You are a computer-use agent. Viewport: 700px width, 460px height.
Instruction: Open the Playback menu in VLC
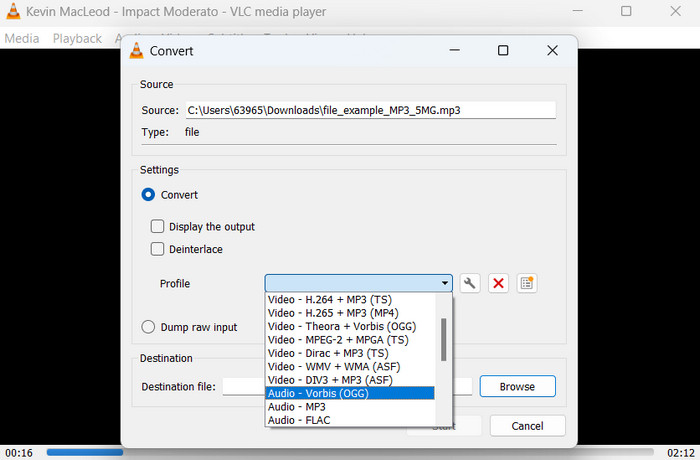77,38
